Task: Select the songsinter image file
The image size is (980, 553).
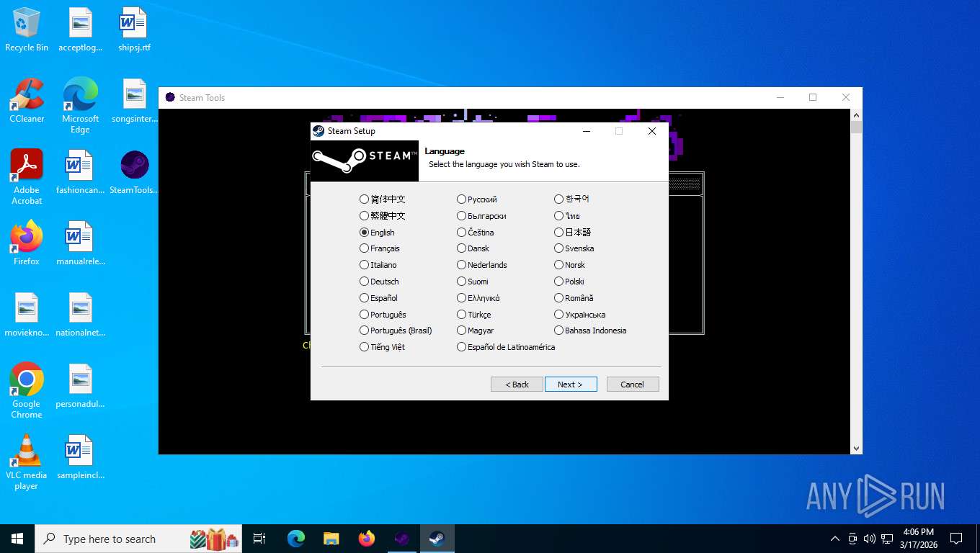Action: 134,102
